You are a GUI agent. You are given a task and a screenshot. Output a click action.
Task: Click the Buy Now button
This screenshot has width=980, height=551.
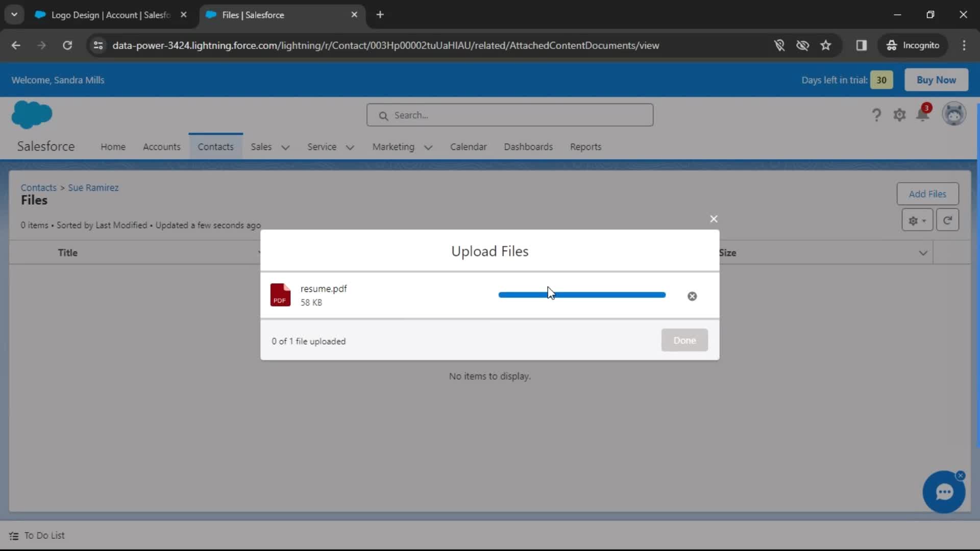[x=936, y=80]
